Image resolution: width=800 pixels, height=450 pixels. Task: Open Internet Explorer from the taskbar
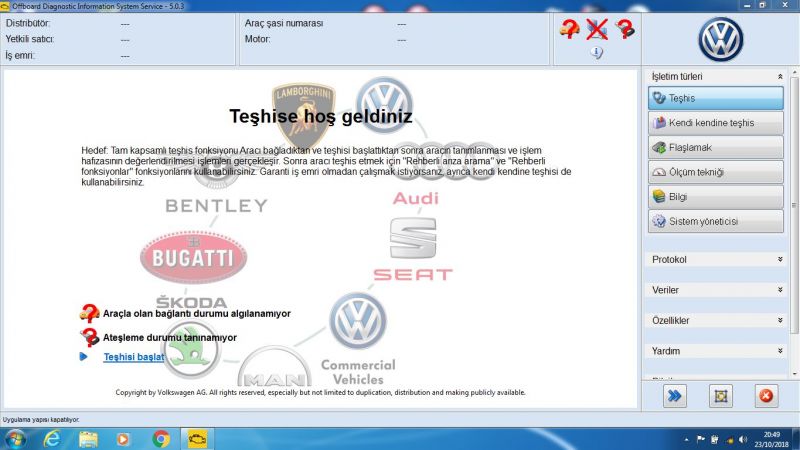52,439
